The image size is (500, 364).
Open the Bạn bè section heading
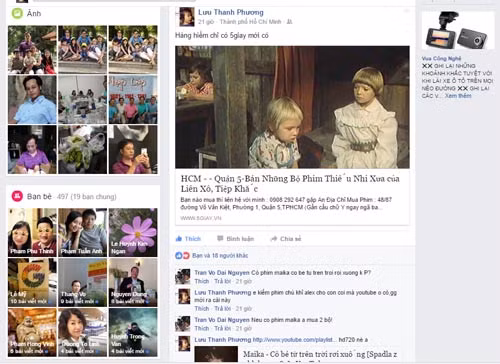tap(39, 196)
